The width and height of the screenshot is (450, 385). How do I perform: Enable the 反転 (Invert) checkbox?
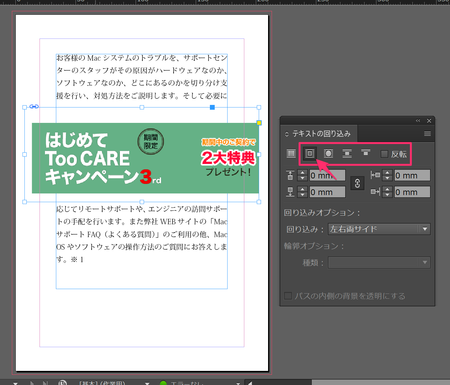pos(384,154)
